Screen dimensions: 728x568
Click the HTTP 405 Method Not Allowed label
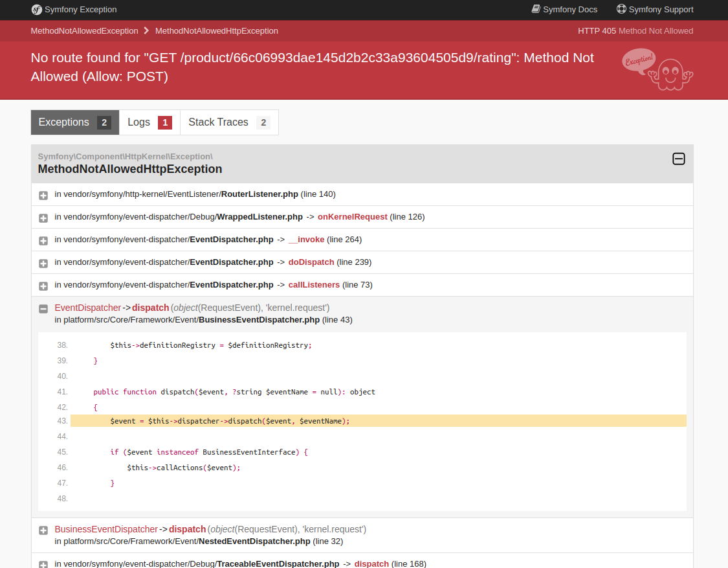[x=635, y=30]
